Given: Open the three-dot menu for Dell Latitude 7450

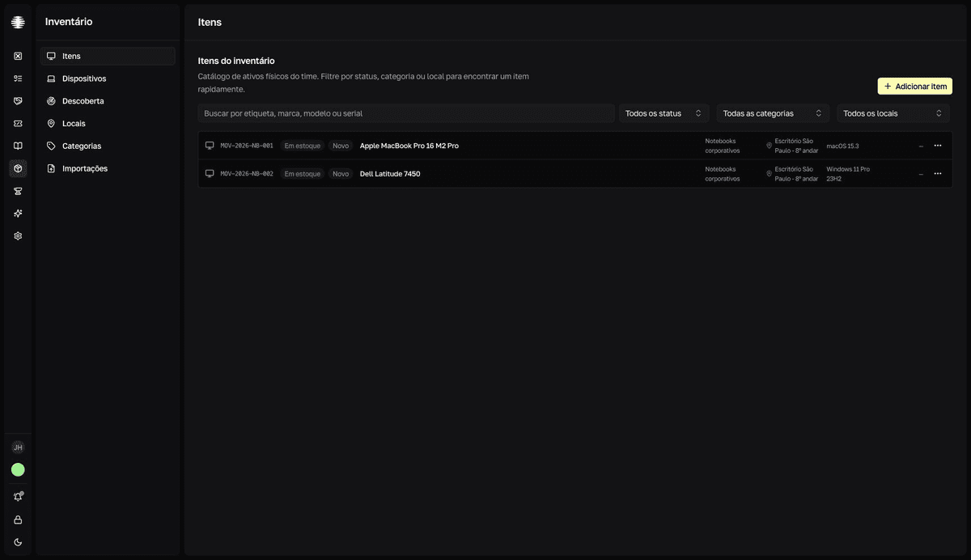Looking at the screenshot, I should pyautogui.click(x=938, y=174).
